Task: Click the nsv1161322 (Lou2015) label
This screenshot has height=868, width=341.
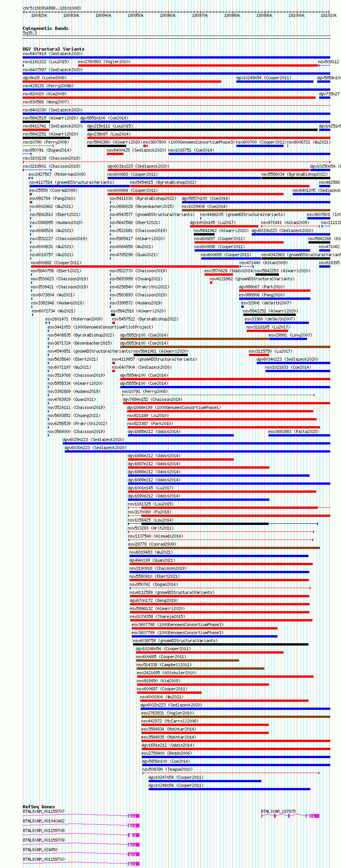Action: tap(46, 62)
